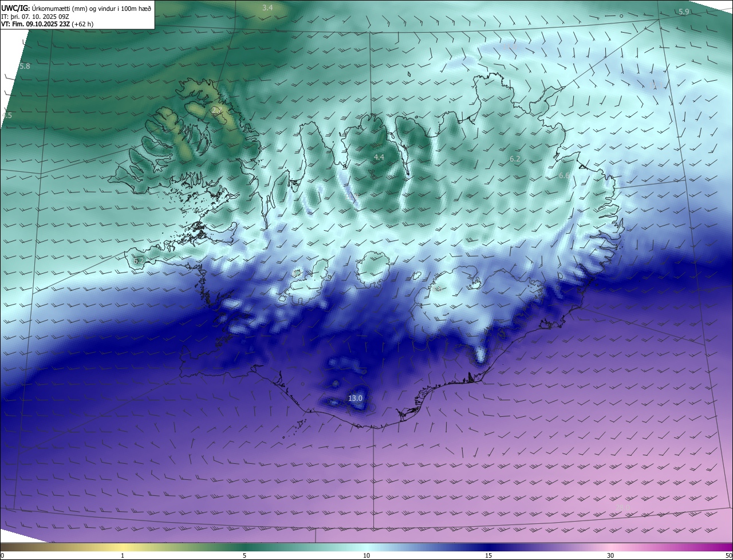Select the 6.2 value on Snæfellsnes peninsula
Image resolution: width=733 pixels, height=560 pixels.
click(x=139, y=261)
